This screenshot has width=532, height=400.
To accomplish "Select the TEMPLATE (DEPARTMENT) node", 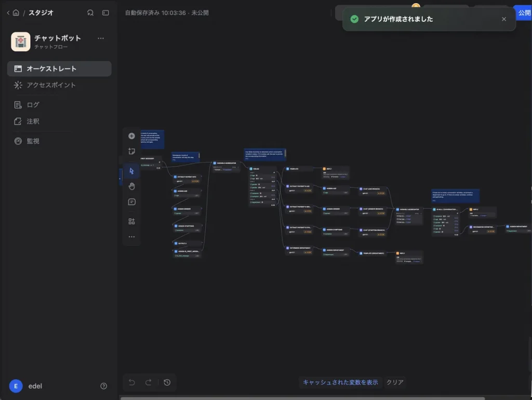I will 373,253.
